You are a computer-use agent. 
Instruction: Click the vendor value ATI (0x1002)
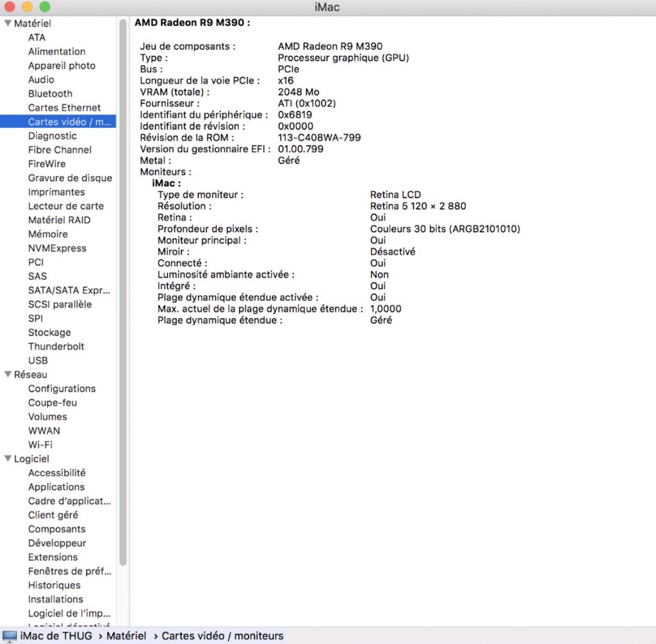307,103
